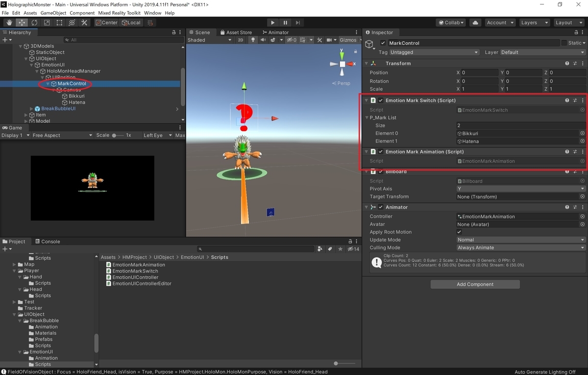Open the Free Aspect dropdown in Game view
Image resolution: width=588 pixels, height=375 pixels.
62,135
